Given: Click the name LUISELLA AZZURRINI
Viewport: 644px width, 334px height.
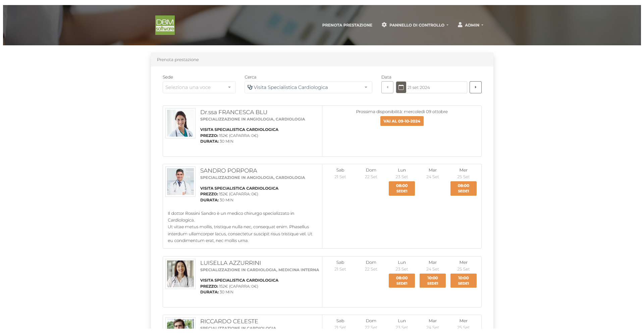Looking at the screenshot, I should click(x=231, y=263).
